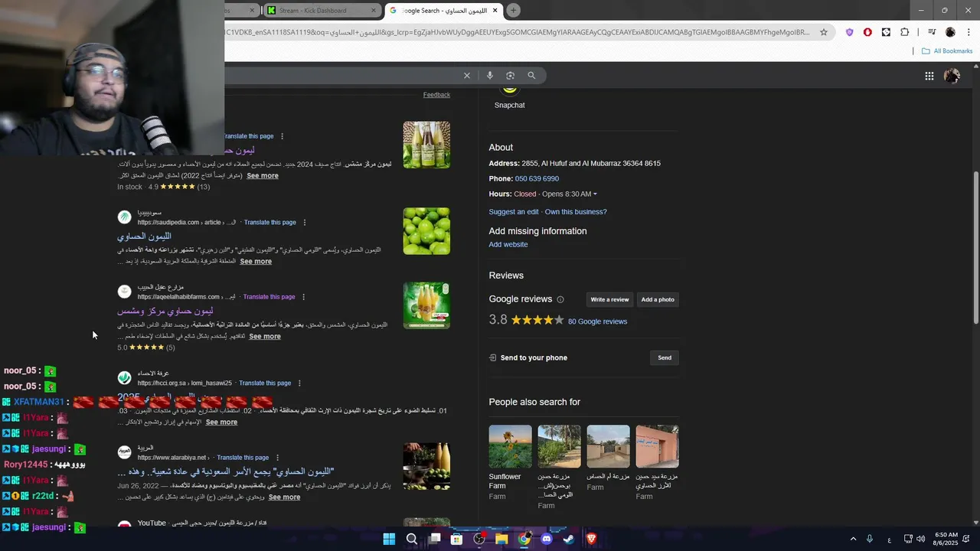This screenshot has height=551, width=980.
Task: Open the red ad-blocker extension icon
Action: [867, 32]
